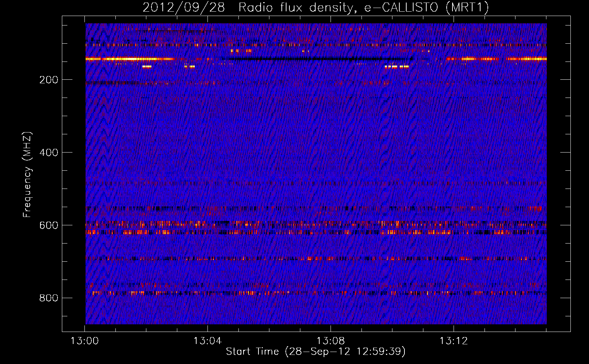The image size is (589, 364).
Task: Click the 'Frequency (MHZ)' axis label
Action: point(27,175)
